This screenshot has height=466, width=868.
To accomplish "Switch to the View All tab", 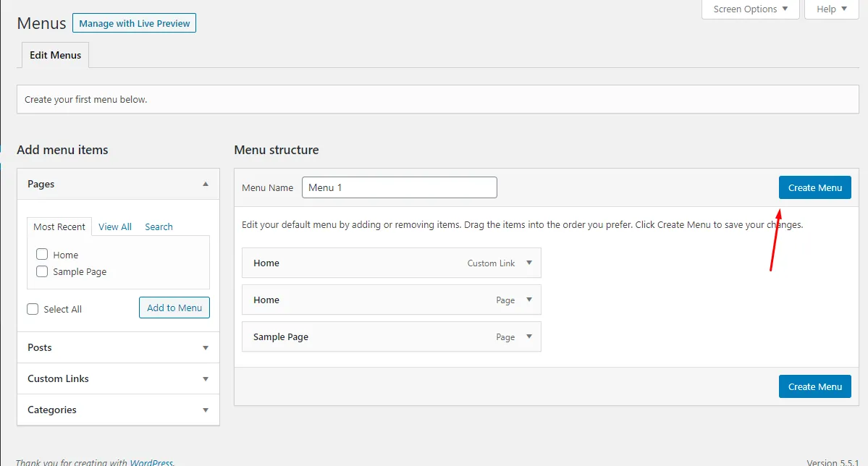I will coord(115,227).
